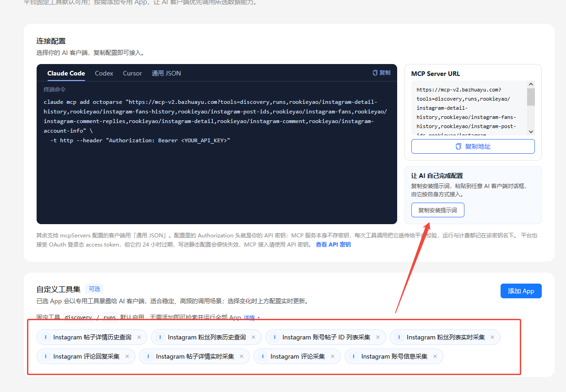Remove the Instagram 帖子详情实时采集 chip
The height and width of the screenshot is (392, 566).
click(242, 356)
